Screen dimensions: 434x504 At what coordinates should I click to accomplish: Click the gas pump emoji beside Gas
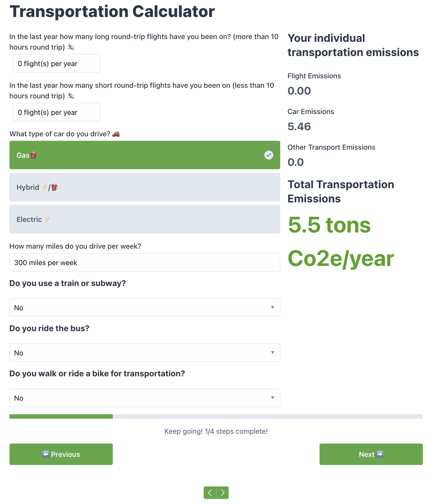[34, 155]
